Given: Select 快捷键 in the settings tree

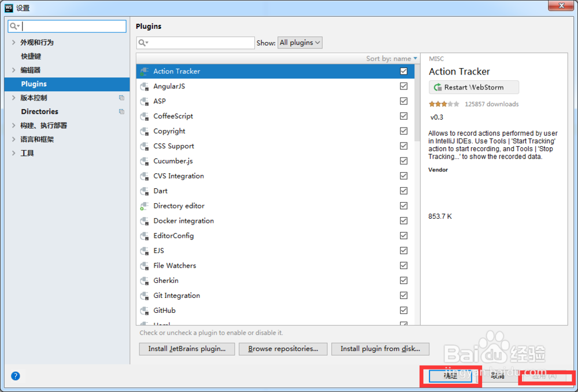Looking at the screenshot, I should pyautogui.click(x=31, y=57).
